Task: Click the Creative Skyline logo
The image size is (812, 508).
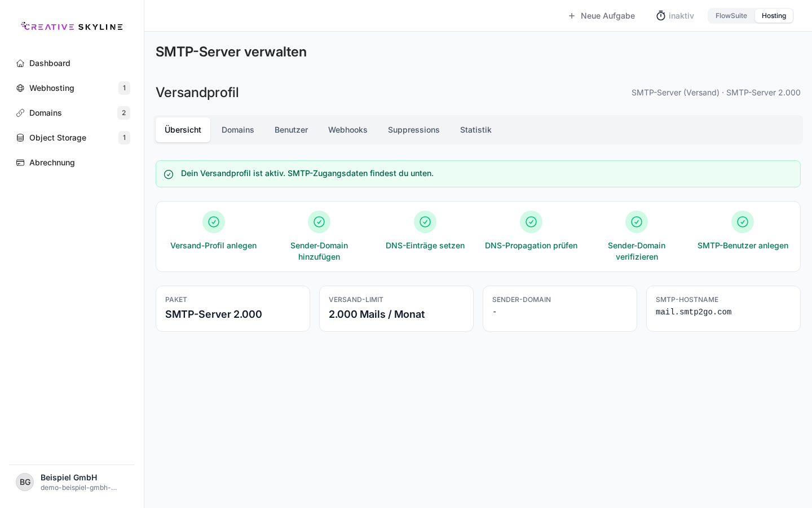Action: point(72,27)
